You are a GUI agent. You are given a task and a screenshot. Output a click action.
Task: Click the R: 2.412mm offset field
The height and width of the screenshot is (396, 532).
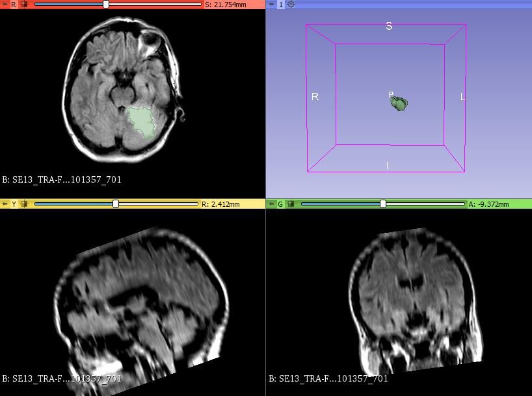click(x=220, y=204)
